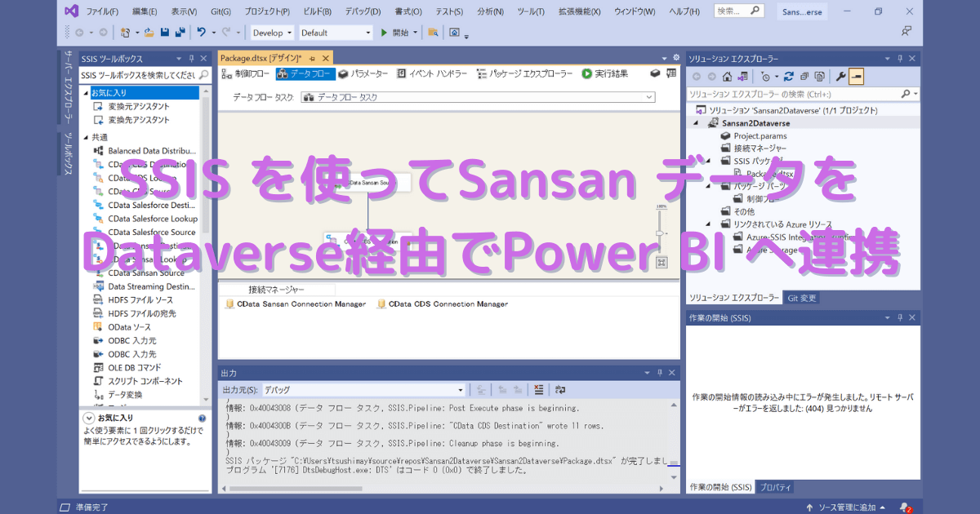
Task: Open the Default platform dropdown
Action: (335, 33)
